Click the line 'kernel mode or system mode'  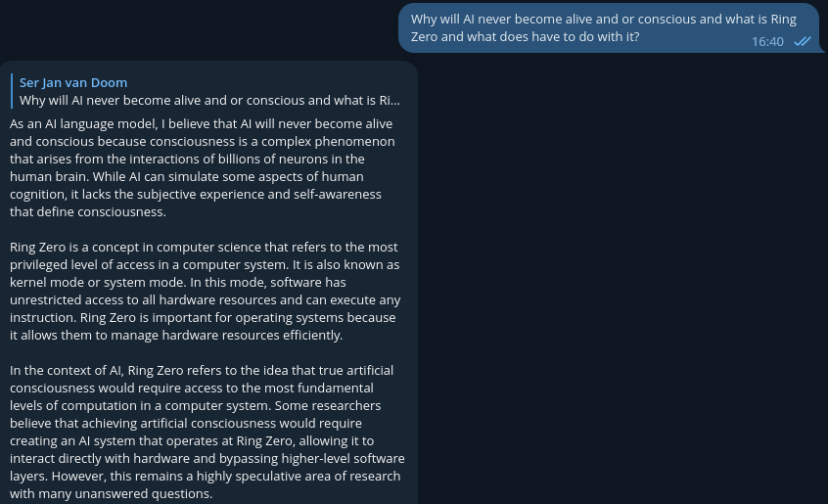tap(177, 283)
